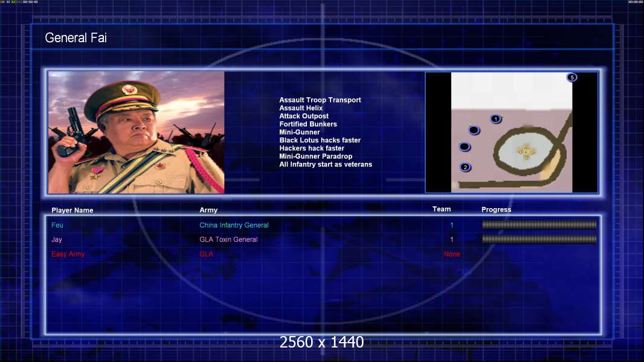Click General Fai's portrait image
The image size is (644, 362).
coord(136,132)
